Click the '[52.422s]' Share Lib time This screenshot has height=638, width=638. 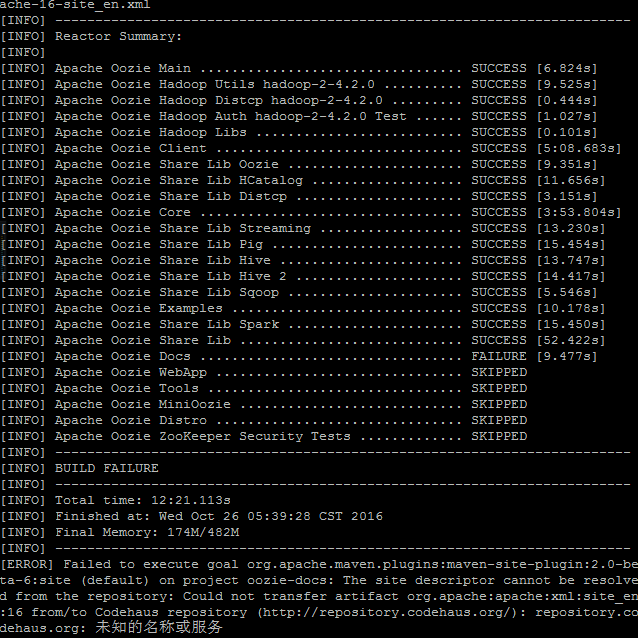(571, 341)
